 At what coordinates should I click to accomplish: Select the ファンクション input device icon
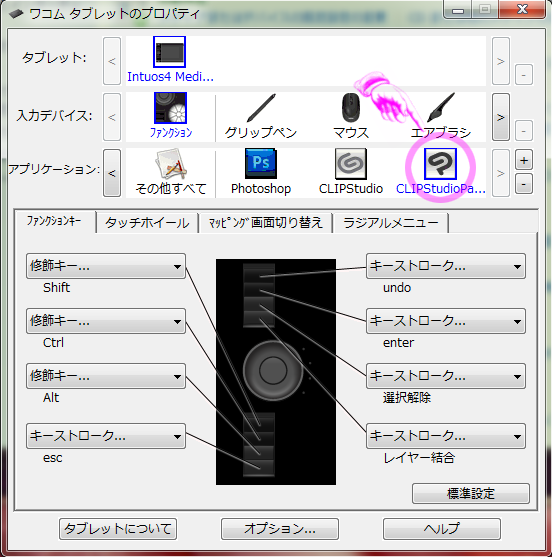click(171, 108)
